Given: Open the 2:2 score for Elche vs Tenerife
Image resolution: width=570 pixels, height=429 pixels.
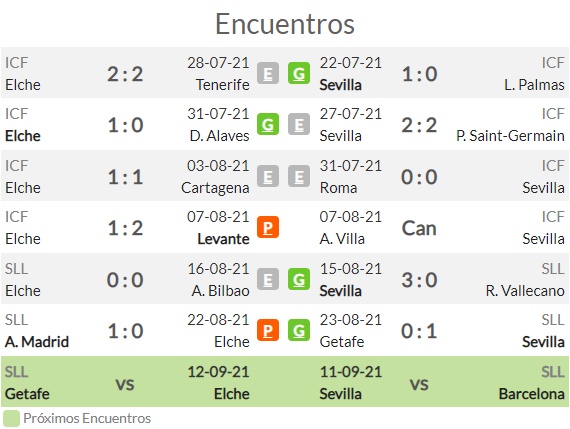Looking at the screenshot, I should (x=125, y=74).
